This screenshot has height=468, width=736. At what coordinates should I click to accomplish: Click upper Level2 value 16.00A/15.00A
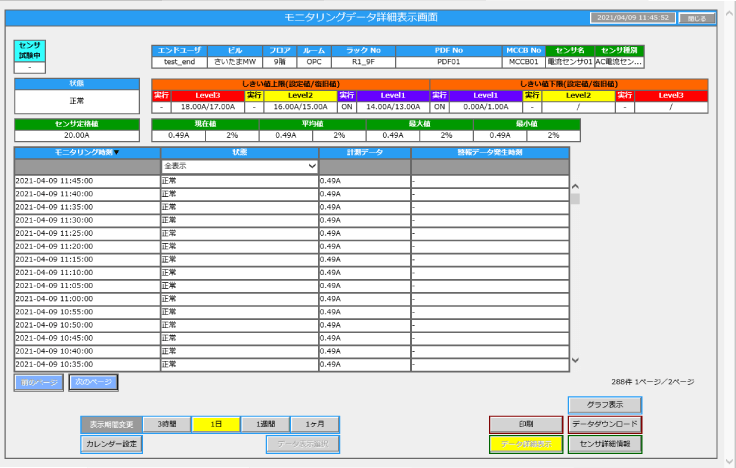[x=300, y=107]
